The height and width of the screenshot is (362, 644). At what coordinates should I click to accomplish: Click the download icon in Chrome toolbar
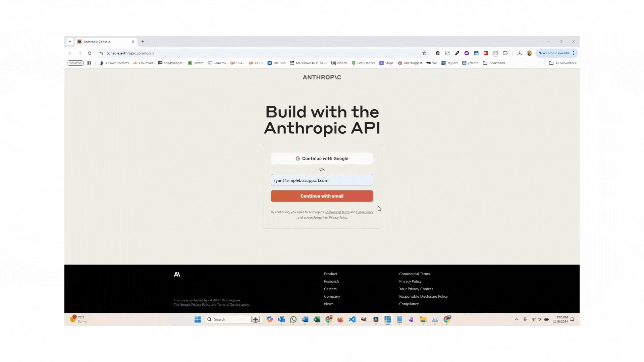(520, 53)
